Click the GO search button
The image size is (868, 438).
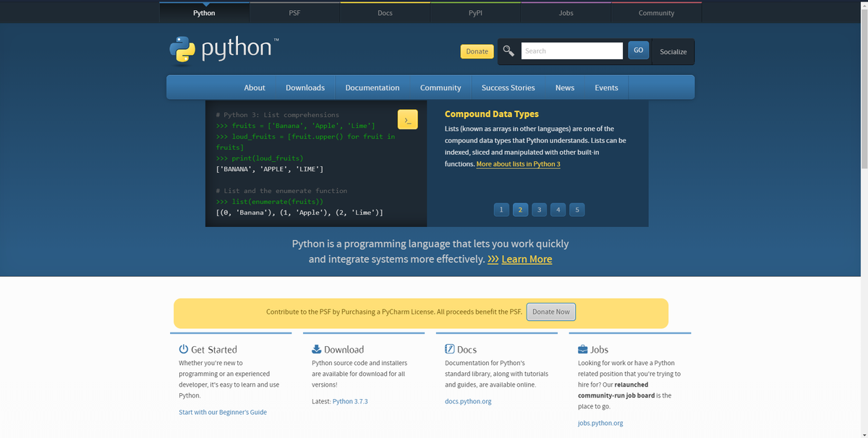click(x=638, y=50)
